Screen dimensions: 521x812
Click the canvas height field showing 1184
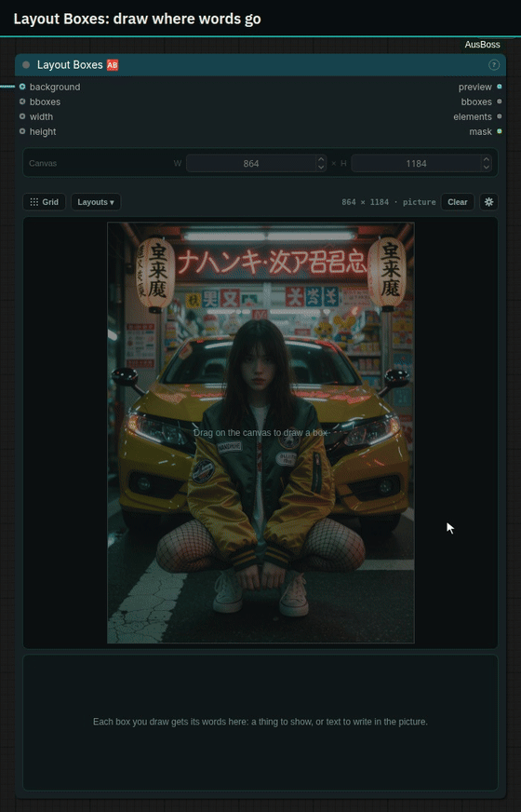pos(416,164)
